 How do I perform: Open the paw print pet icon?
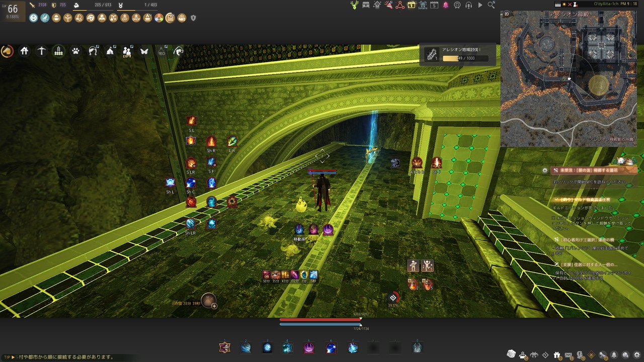pyautogui.click(x=75, y=51)
